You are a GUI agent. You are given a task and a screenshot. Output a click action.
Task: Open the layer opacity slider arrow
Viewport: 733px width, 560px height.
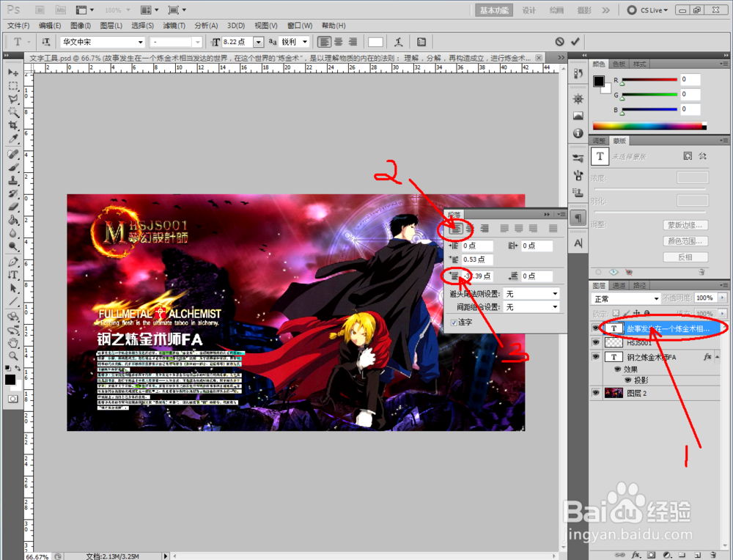coord(723,298)
